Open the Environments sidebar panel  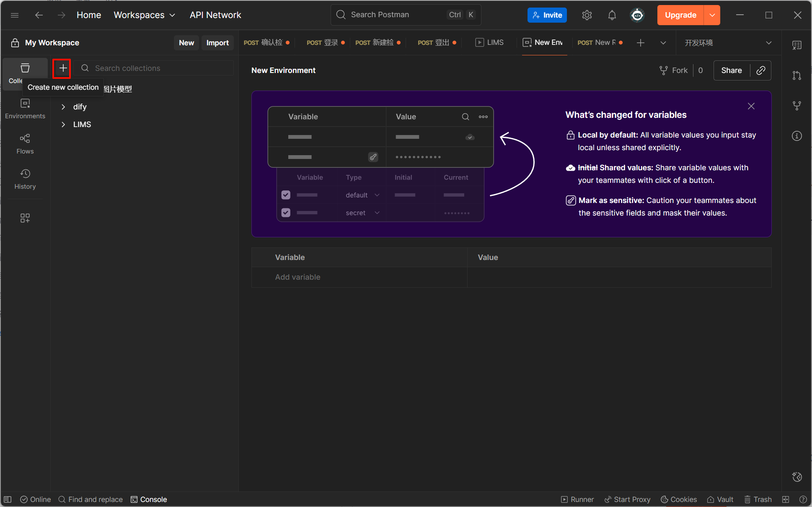coord(25,109)
